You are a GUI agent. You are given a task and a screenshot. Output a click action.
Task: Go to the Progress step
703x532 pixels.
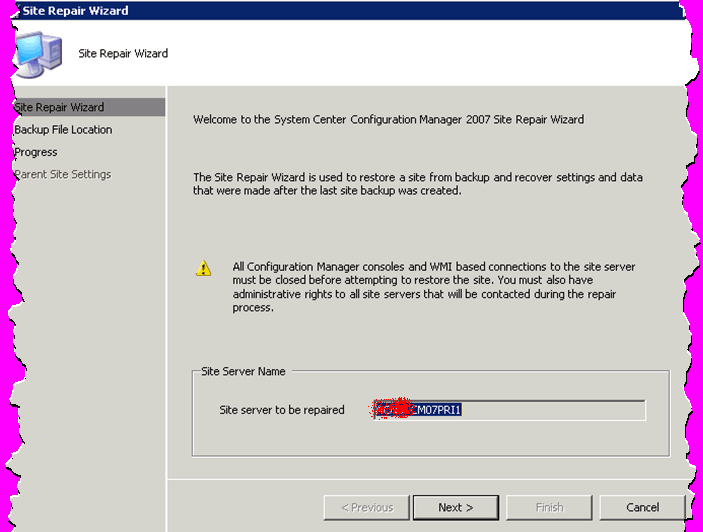(36, 152)
